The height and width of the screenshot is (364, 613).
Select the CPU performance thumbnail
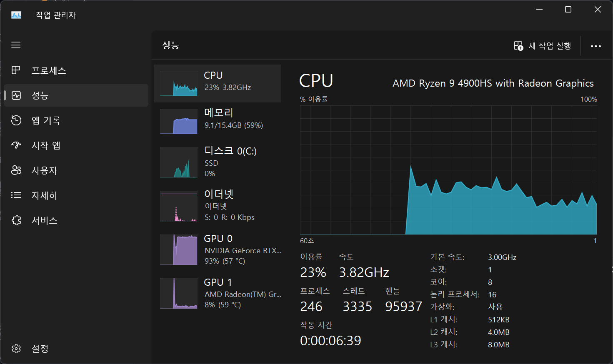point(179,83)
